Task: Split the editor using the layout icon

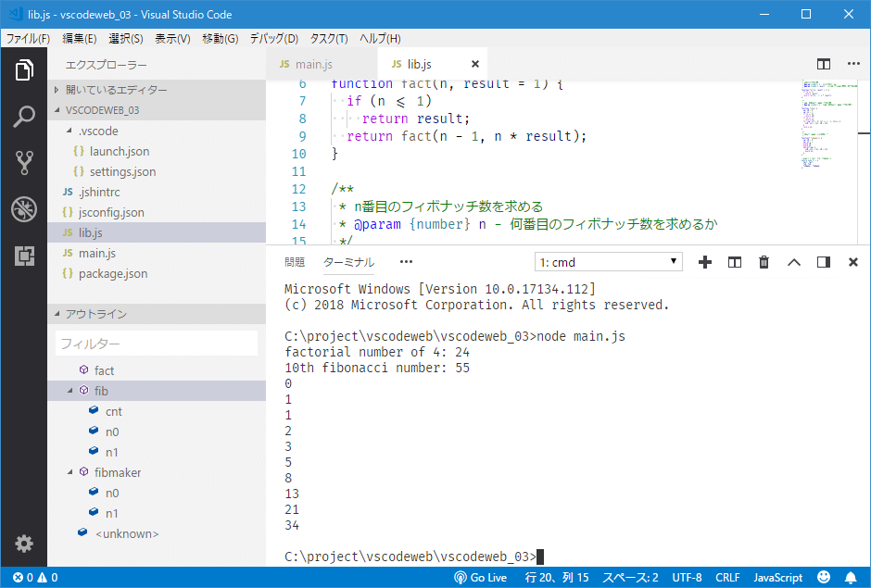Action: 823,64
